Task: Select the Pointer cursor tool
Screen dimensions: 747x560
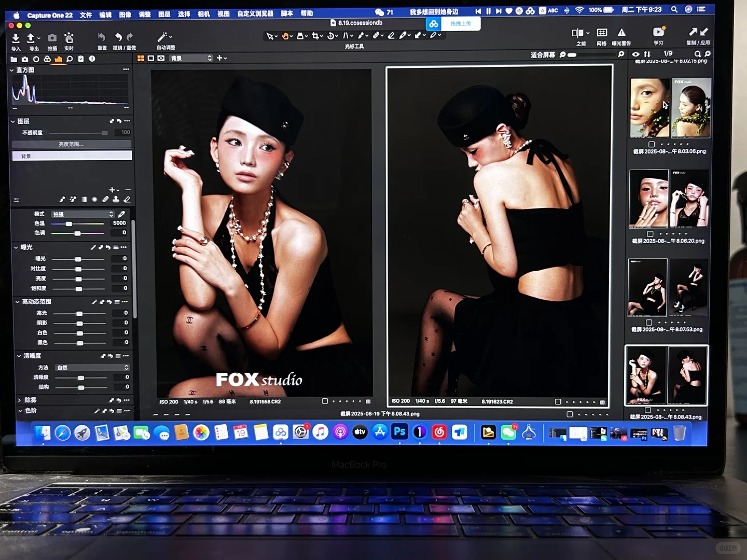Action: [270, 36]
